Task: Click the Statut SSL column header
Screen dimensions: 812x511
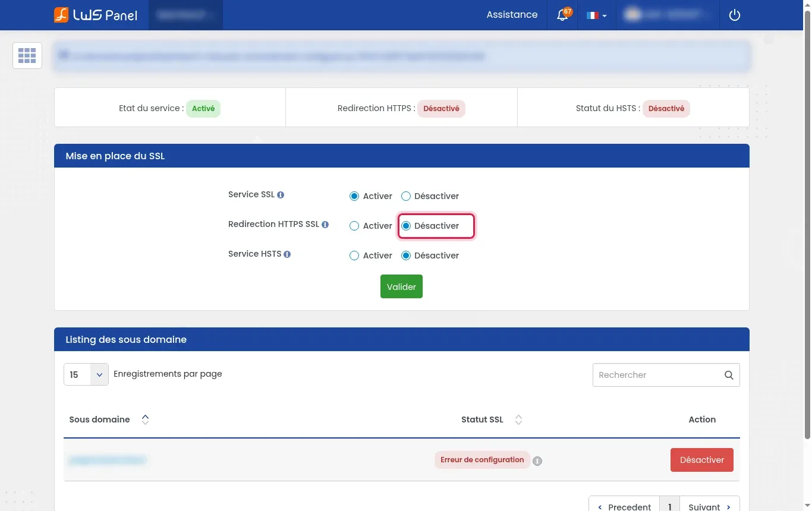Action: pyautogui.click(x=482, y=419)
